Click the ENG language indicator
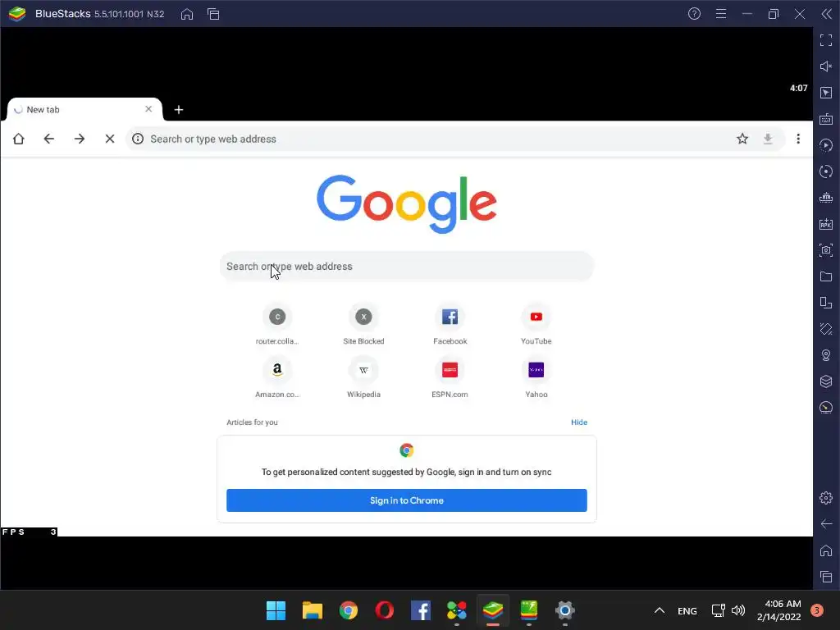 click(687, 610)
